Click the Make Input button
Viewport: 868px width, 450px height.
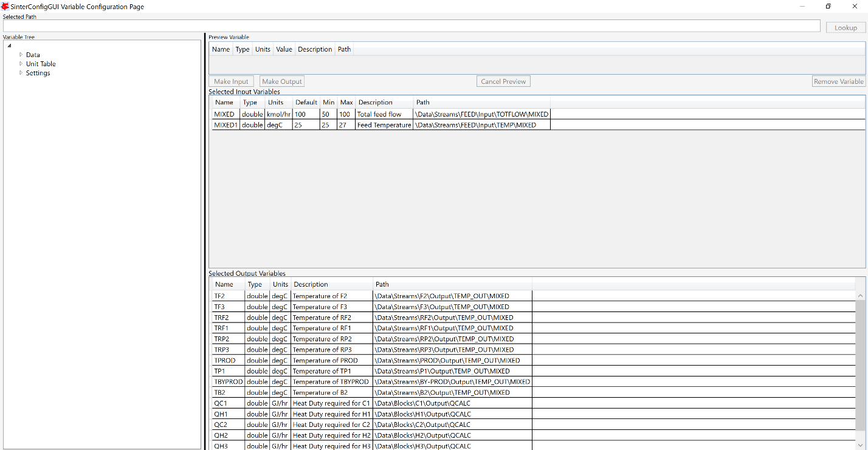point(231,81)
